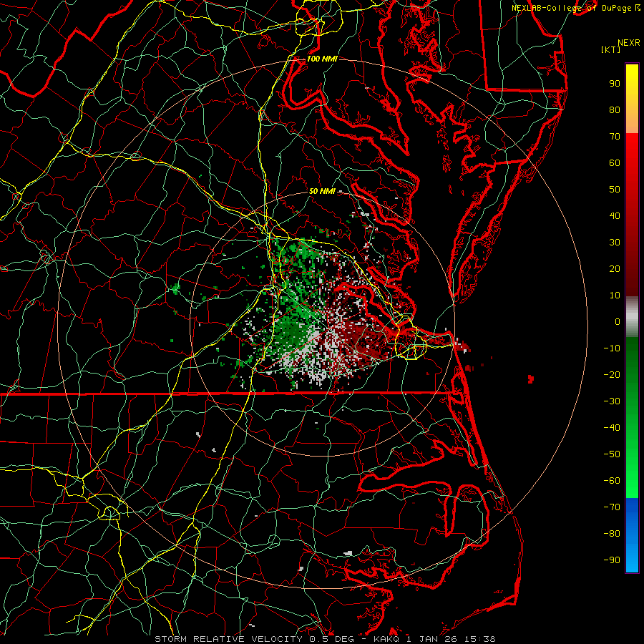The width and height of the screenshot is (644, 644).
Task: Pick the gray zero-velocity segment of color bar
Action: (632, 317)
